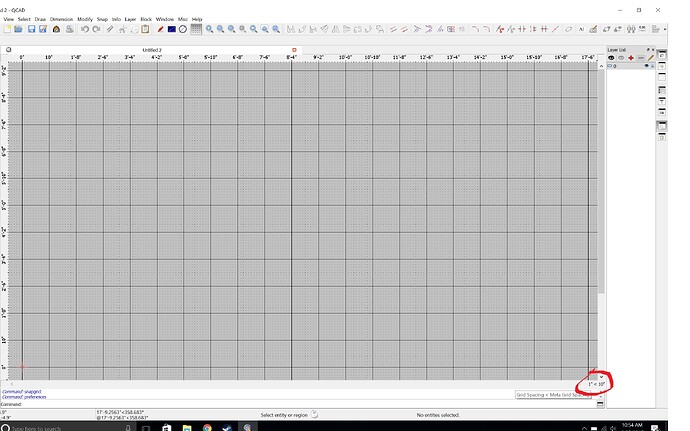Click the first arc tool icon
Image resolution: width=690 pixels, height=431 pixels.
pos(475,29)
